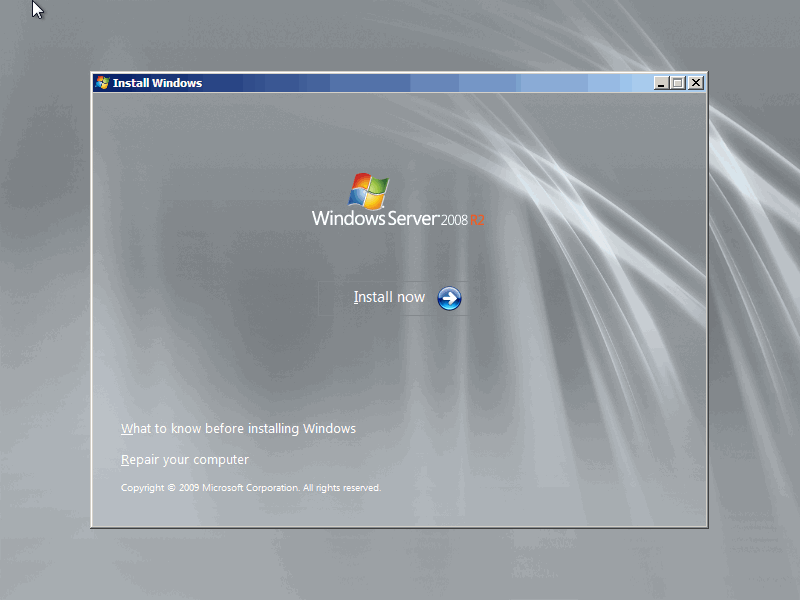Screen dimensions: 800x600
Task: Maximize the Install Windows window
Action: 678,83
